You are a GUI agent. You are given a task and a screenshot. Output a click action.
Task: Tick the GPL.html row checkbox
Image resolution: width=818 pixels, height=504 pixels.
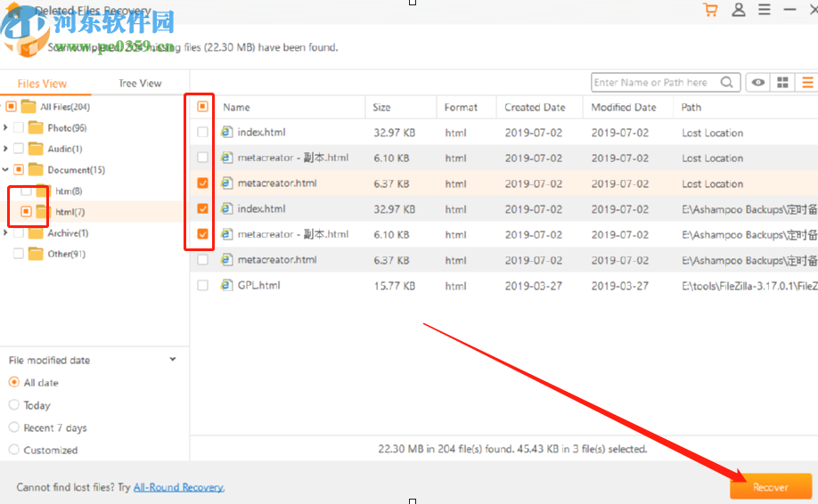pyautogui.click(x=202, y=285)
